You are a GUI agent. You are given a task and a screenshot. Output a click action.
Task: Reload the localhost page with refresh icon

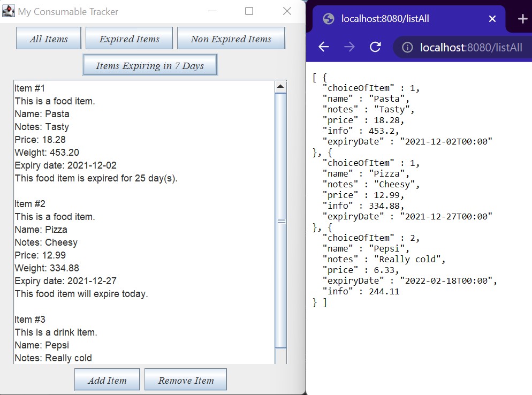point(375,47)
